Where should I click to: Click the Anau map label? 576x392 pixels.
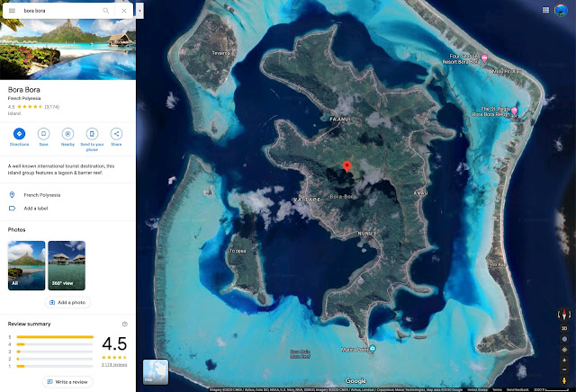point(420,192)
